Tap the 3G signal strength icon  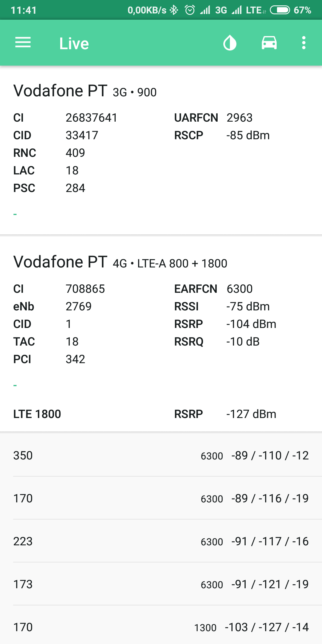tap(205, 10)
